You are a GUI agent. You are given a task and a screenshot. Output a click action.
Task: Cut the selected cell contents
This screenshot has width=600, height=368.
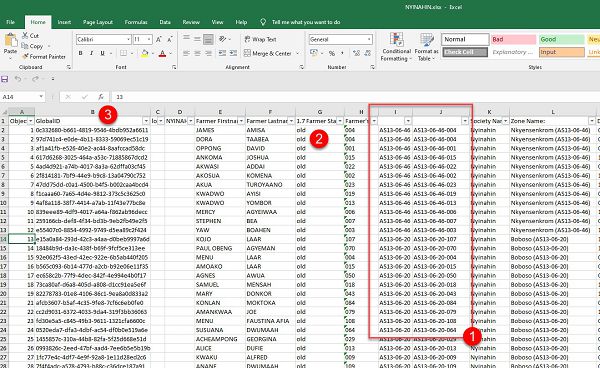click(x=30, y=36)
